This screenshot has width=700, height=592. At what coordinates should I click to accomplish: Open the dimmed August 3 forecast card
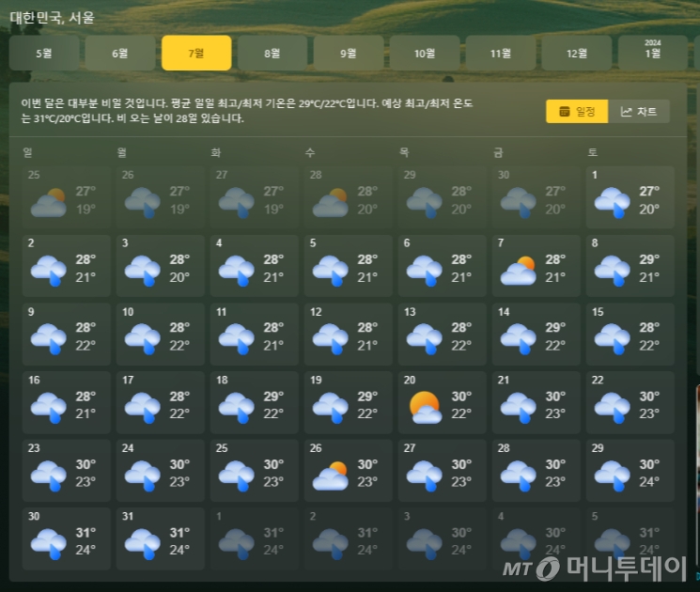443,538
